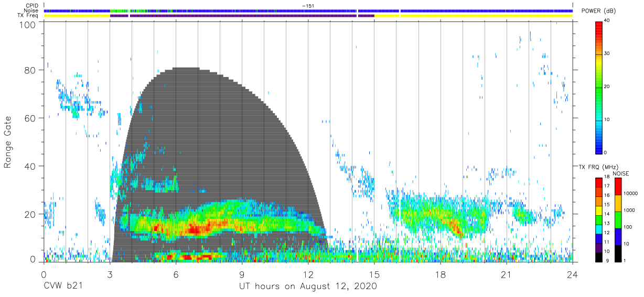Click the blue Noise strip above the plot
This screenshot has height=297, width=644.
coord(308,10)
